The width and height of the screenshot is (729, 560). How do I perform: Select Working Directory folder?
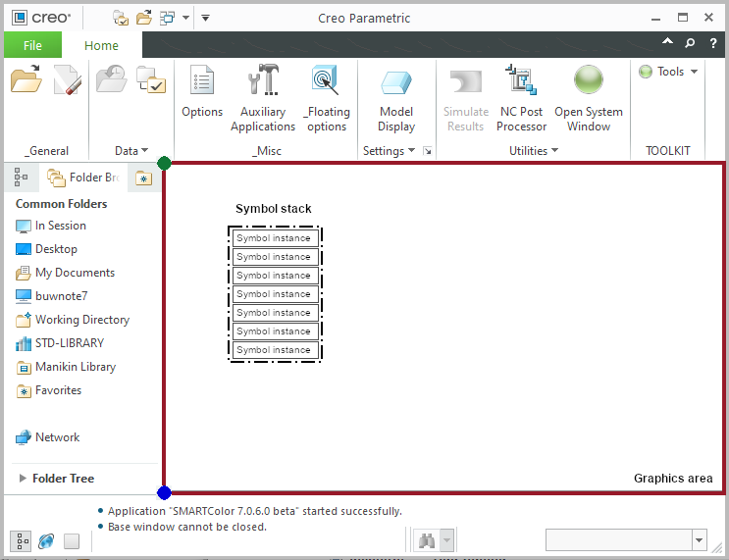(81, 320)
